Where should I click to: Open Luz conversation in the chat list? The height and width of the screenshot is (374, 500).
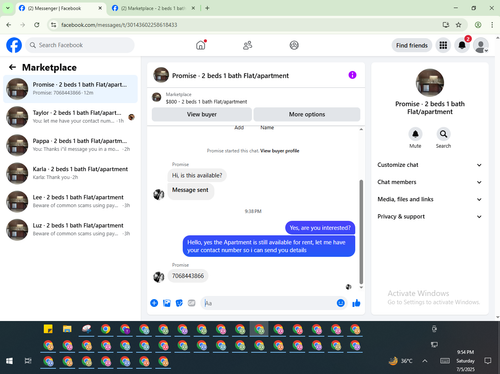pos(70,229)
